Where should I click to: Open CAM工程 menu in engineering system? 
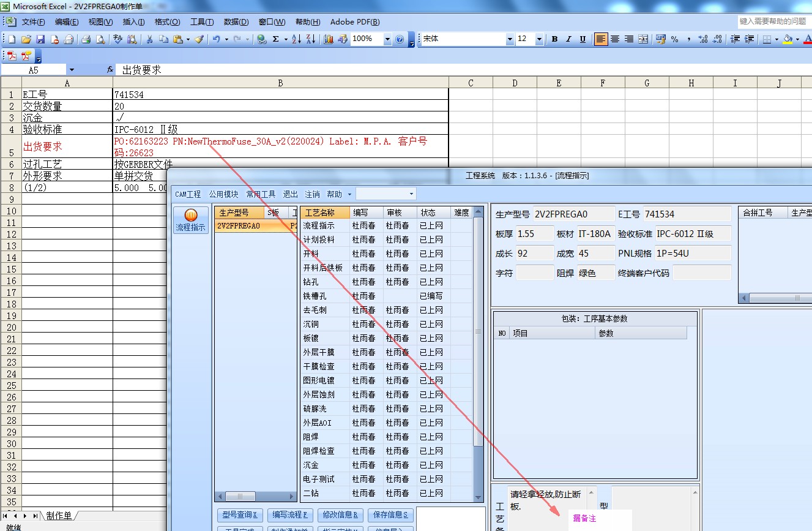pos(188,194)
